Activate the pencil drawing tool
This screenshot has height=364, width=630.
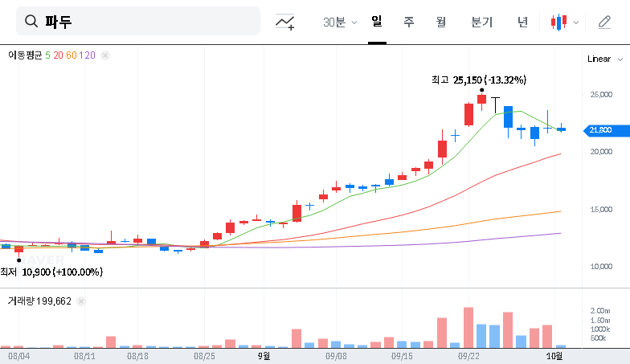point(605,22)
